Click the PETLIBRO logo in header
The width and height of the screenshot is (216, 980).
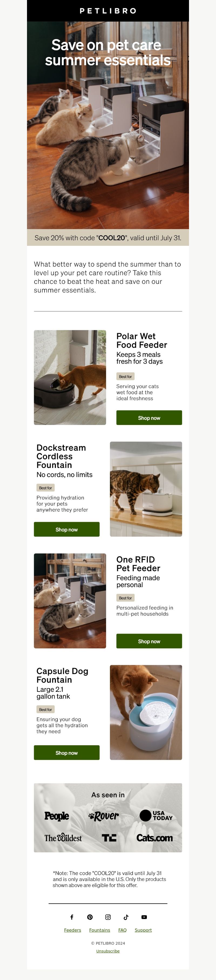coord(108,11)
